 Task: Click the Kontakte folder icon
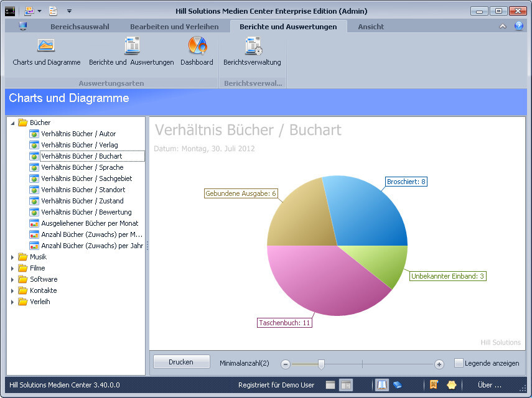pyautogui.click(x=23, y=290)
